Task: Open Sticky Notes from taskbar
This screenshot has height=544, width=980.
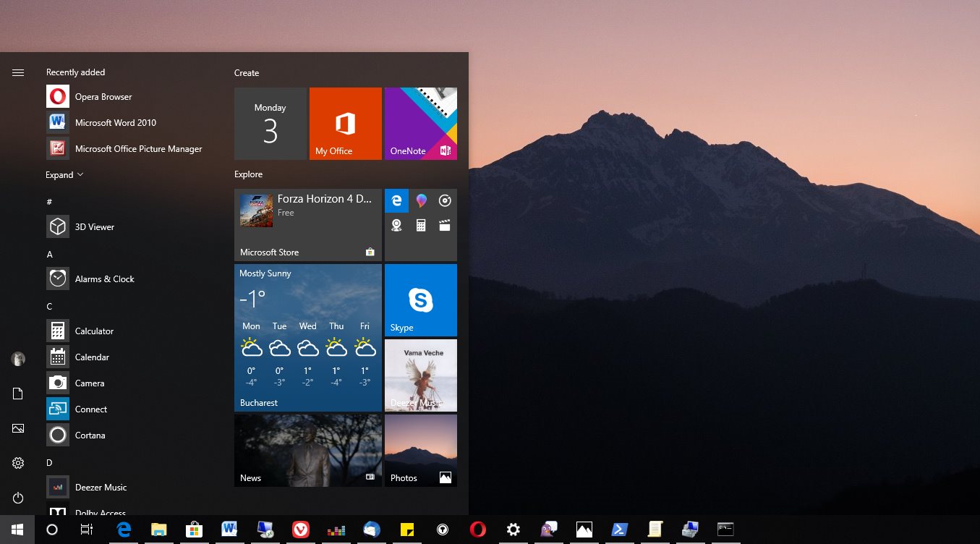Action: [407, 530]
